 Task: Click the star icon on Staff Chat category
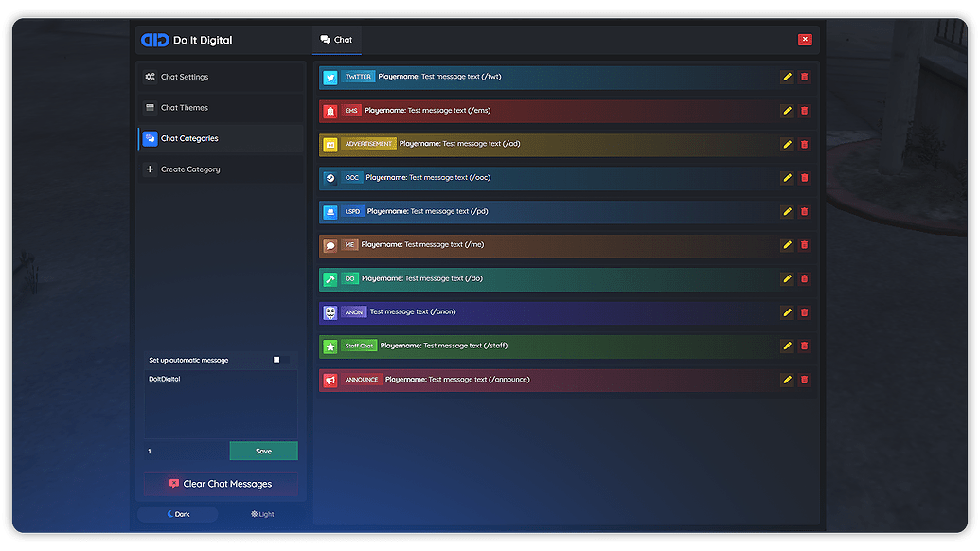point(330,346)
